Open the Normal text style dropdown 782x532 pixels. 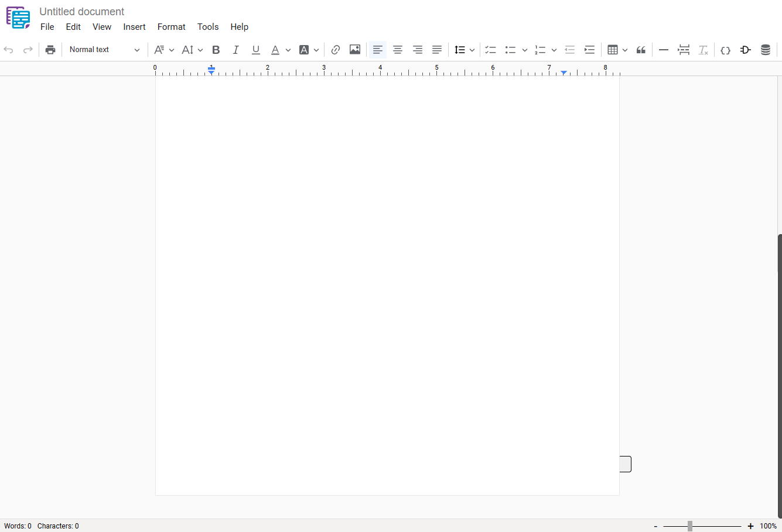(x=104, y=50)
